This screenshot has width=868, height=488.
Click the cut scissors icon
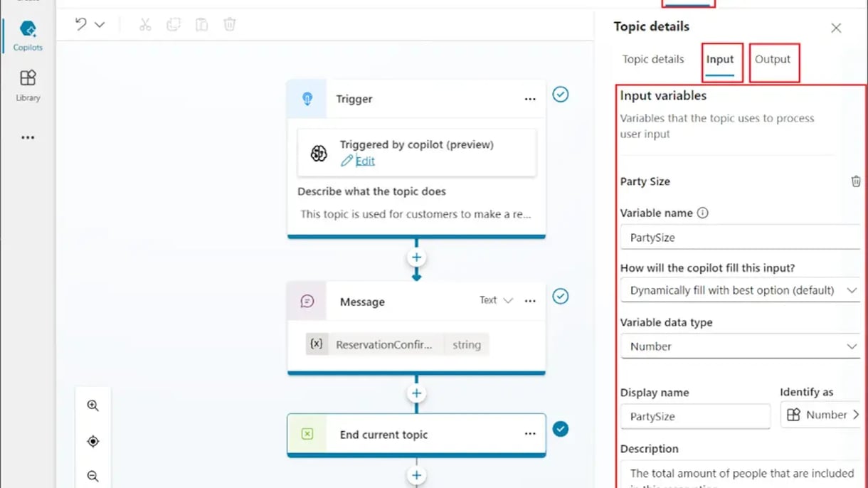tap(145, 24)
